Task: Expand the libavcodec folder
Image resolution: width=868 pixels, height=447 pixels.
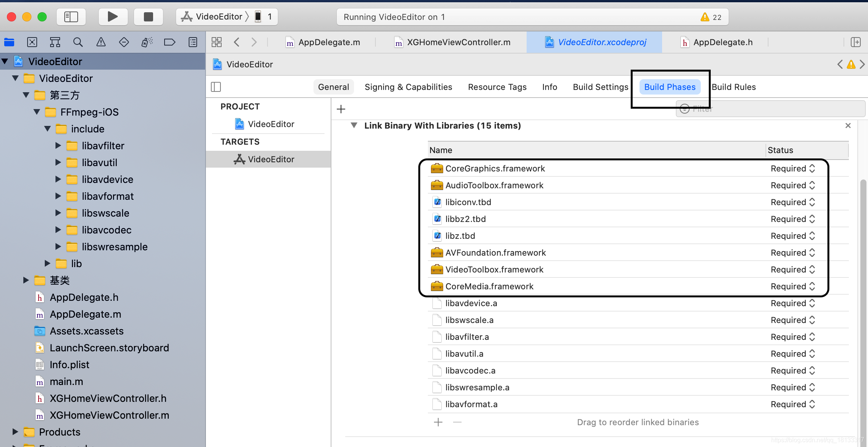Action: click(58, 230)
